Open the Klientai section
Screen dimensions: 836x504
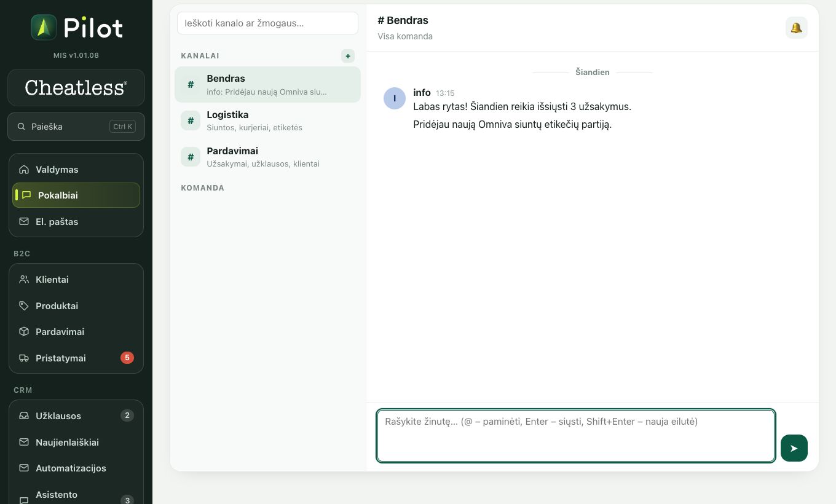[76, 279]
